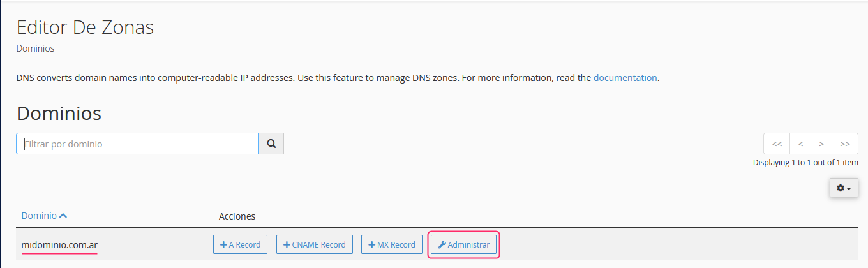Click the large Dominios section heading
This screenshot has height=268, width=868.
click(x=59, y=113)
